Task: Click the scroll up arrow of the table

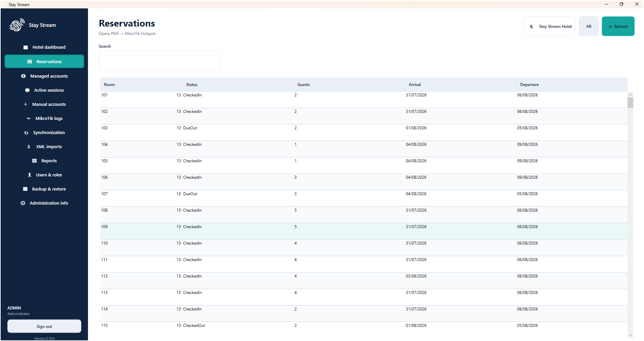Action: [x=630, y=95]
